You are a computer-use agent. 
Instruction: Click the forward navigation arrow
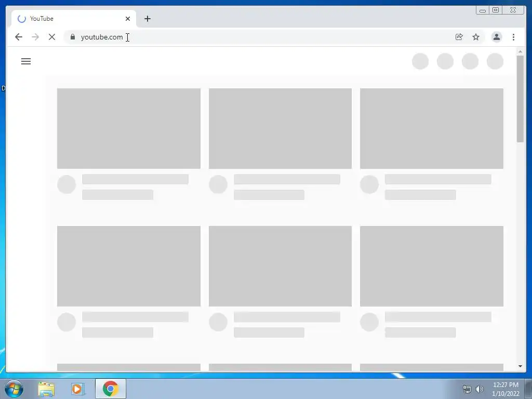[35, 37]
